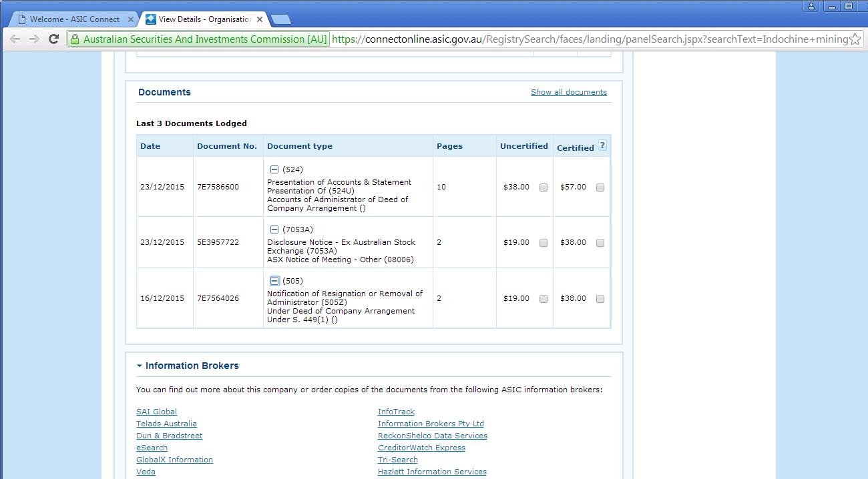Open the SAI Global broker link
Screen dimensions: 868x479
coord(156,412)
